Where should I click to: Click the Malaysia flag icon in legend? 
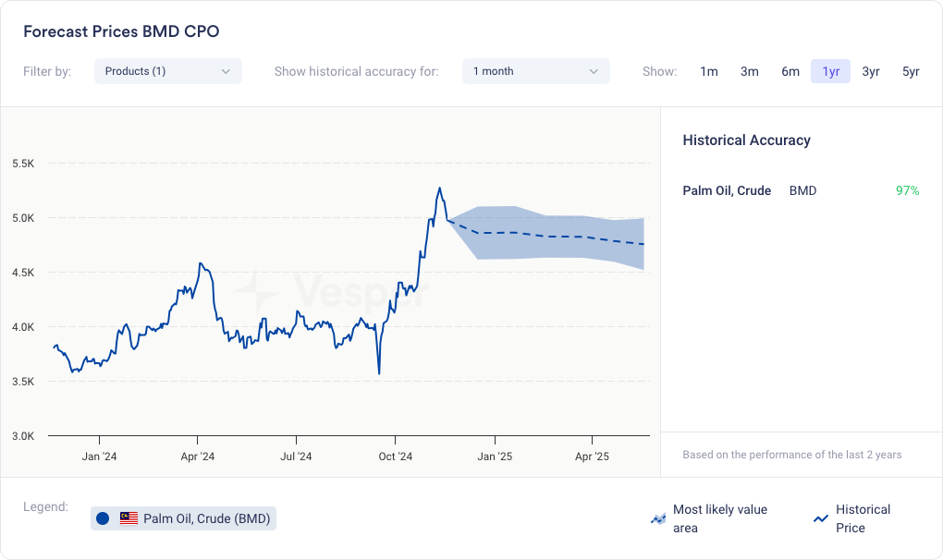tap(129, 518)
